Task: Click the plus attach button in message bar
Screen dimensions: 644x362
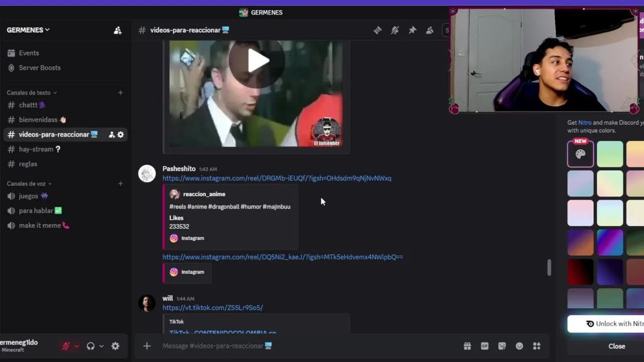Action: (x=147, y=346)
